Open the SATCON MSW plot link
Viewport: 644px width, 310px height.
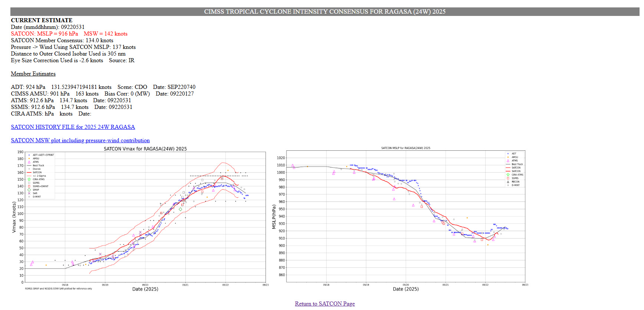[x=80, y=140]
